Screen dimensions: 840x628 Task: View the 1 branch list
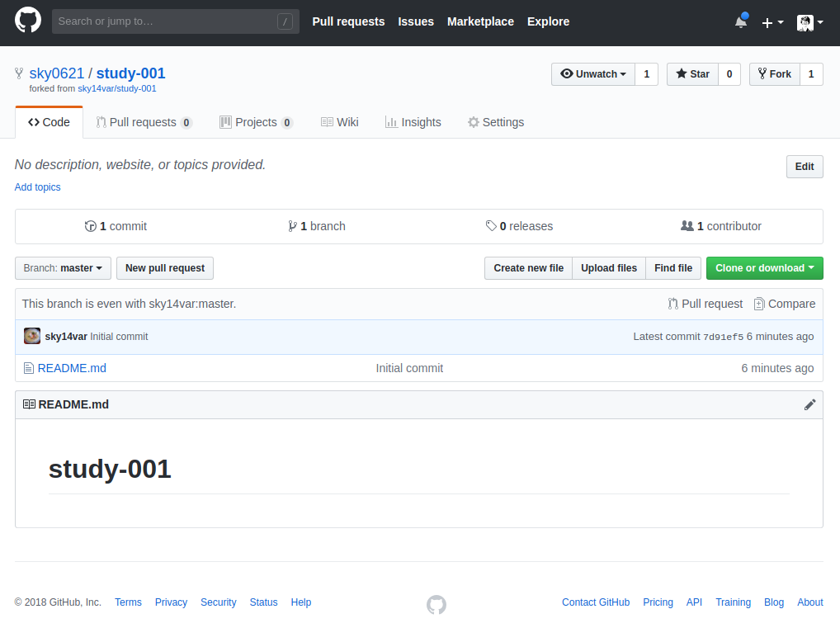tap(316, 226)
